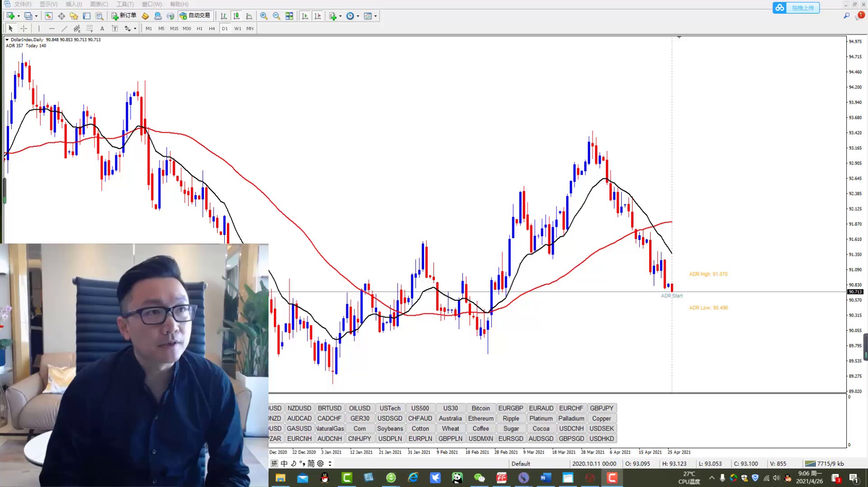Open the Terminal panel
Viewport: 868px width, 487px height.
pos(87,16)
